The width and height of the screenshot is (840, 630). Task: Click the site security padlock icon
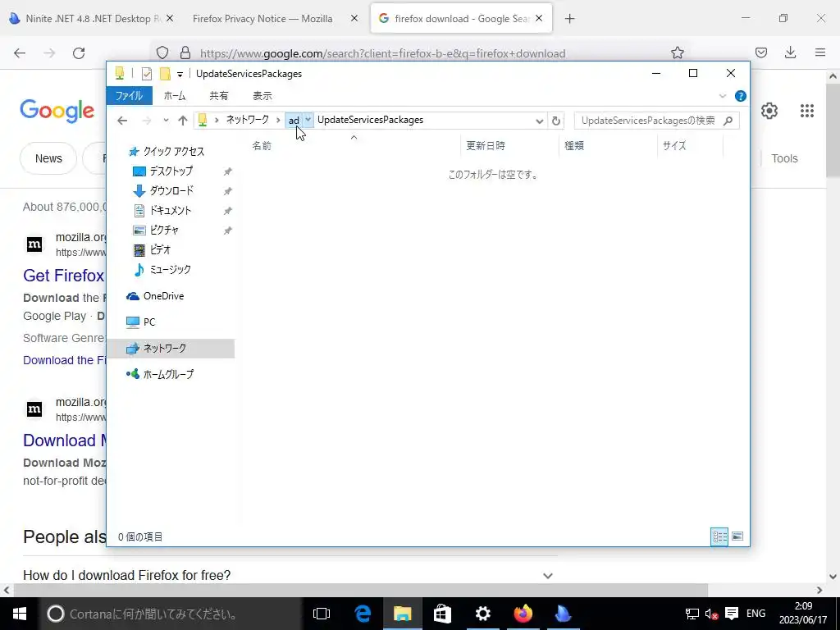click(185, 52)
